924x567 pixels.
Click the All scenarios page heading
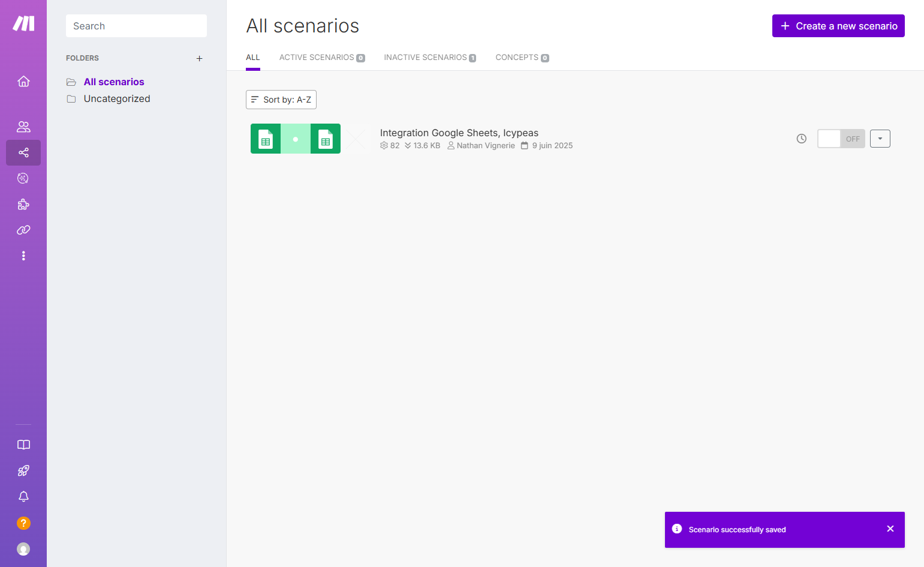click(303, 26)
